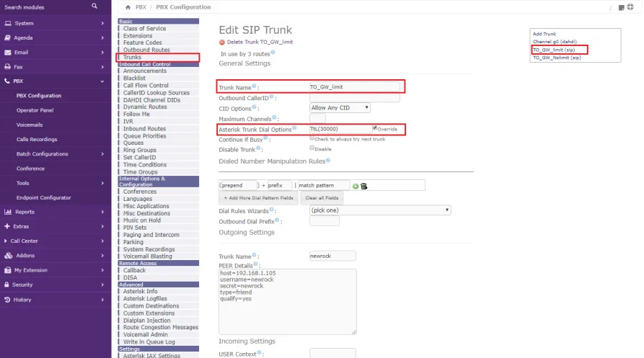The width and height of the screenshot is (644, 358).
Task: Expand the Reports menu chevron
Action: [102, 212]
